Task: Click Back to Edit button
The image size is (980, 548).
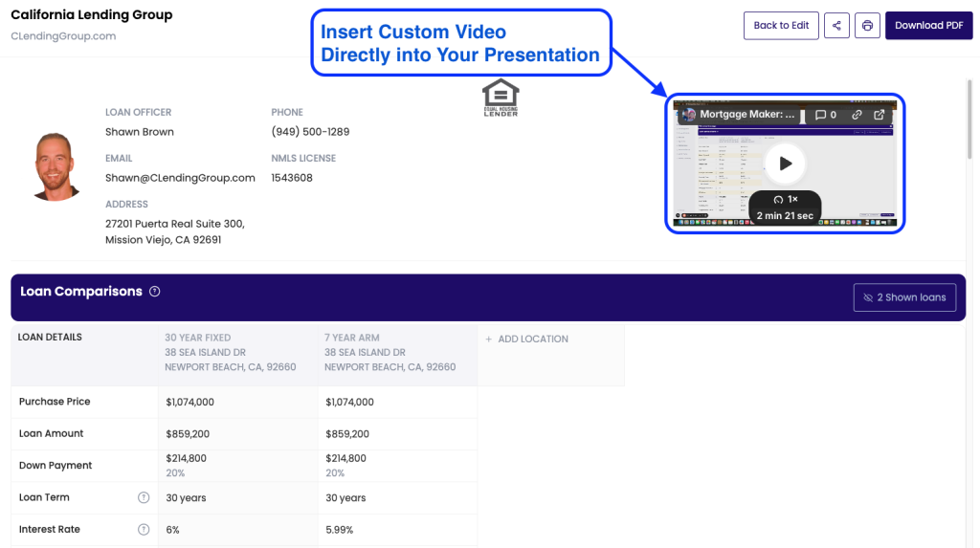Action: [781, 26]
